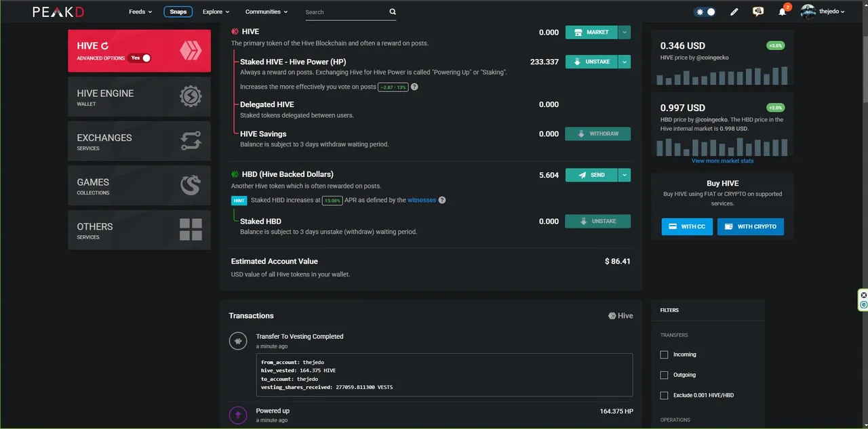Check the Outgoing transfers filter
Viewport: 868px width, 429px height.
click(664, 375)
